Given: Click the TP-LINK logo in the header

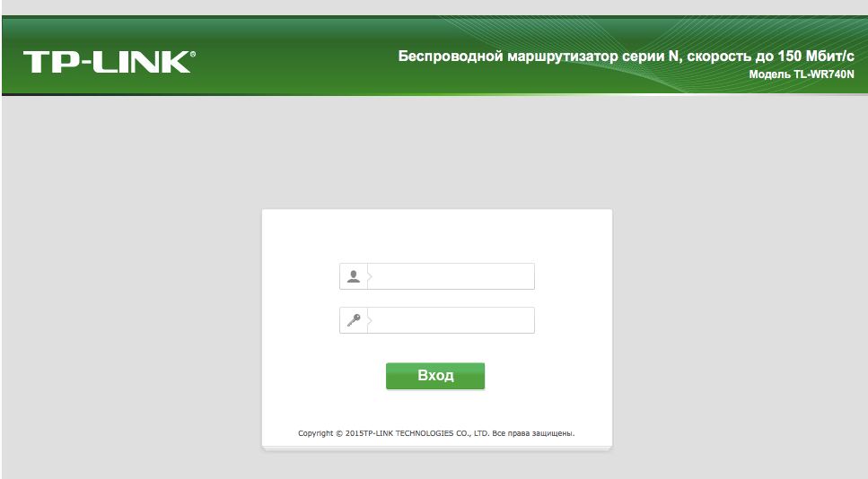Looking at the screenshot, I should click(x=109, y=62).
